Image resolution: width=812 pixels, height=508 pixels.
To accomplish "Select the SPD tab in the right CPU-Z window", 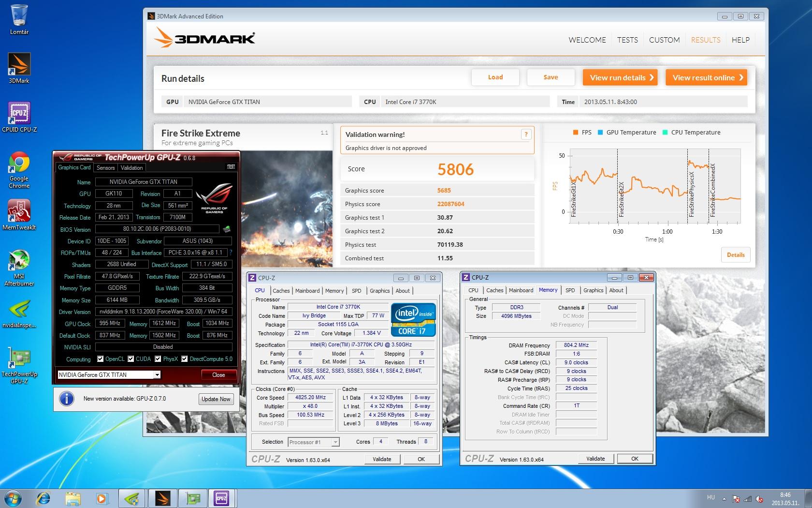I will coord(570,290).
